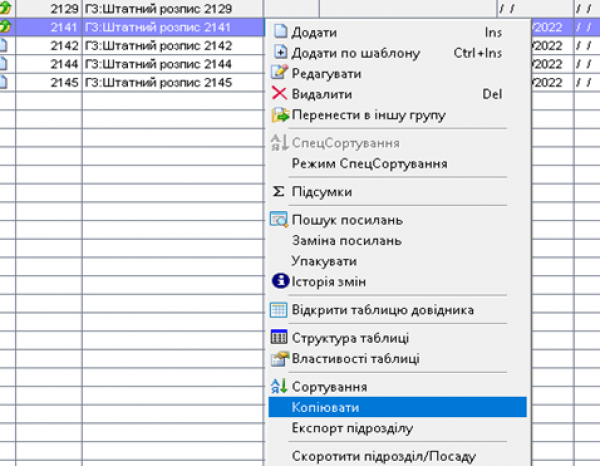Click the Історія змін info icon
The width and height of the screenshot is (600, 466).
point(280,281)
